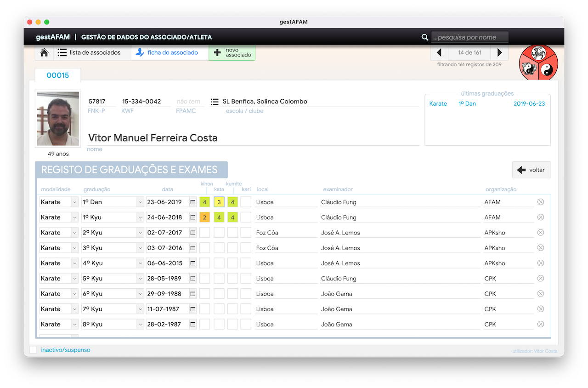
Task: Delete the 1º Kyu graduation row
Action: [x=541, y=217]
